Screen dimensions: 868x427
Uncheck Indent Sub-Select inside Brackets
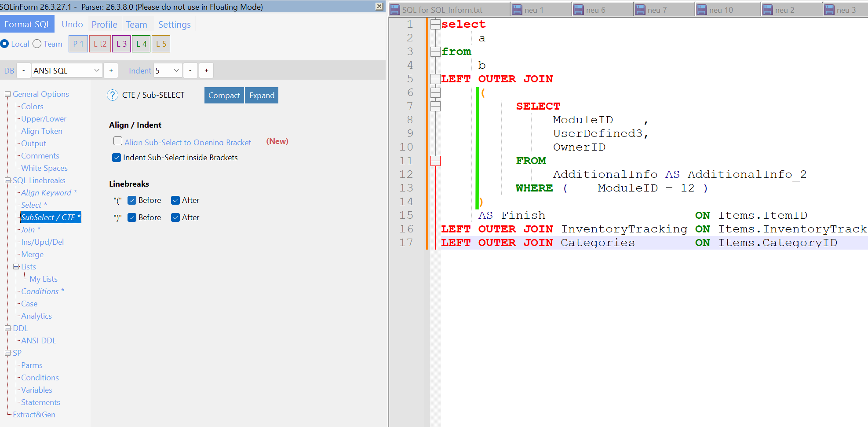tap(117, 158)
